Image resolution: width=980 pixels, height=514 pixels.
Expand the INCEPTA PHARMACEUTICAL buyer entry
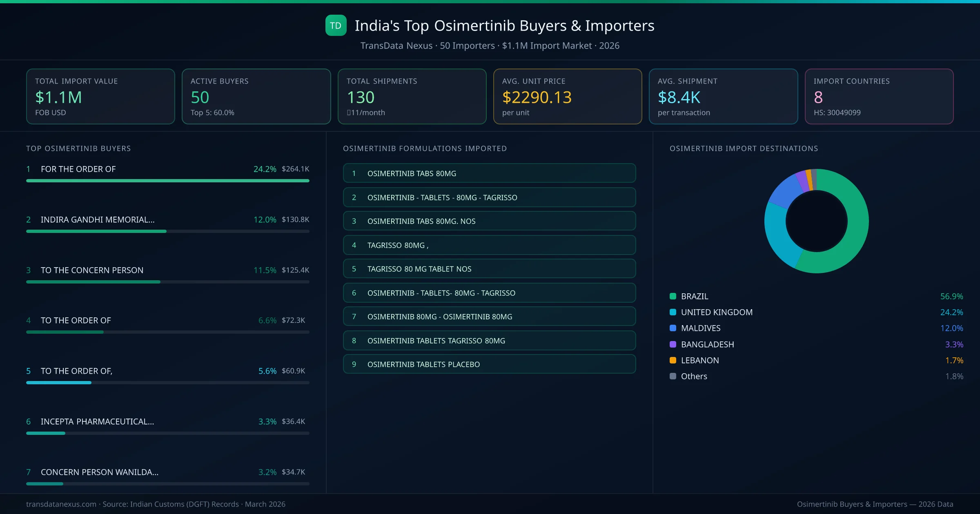pos(97,421)
